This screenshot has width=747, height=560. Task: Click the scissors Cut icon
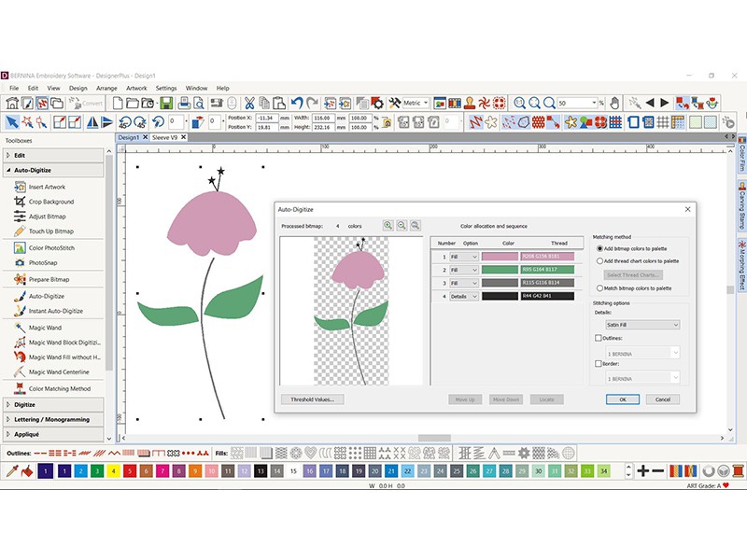249,103
